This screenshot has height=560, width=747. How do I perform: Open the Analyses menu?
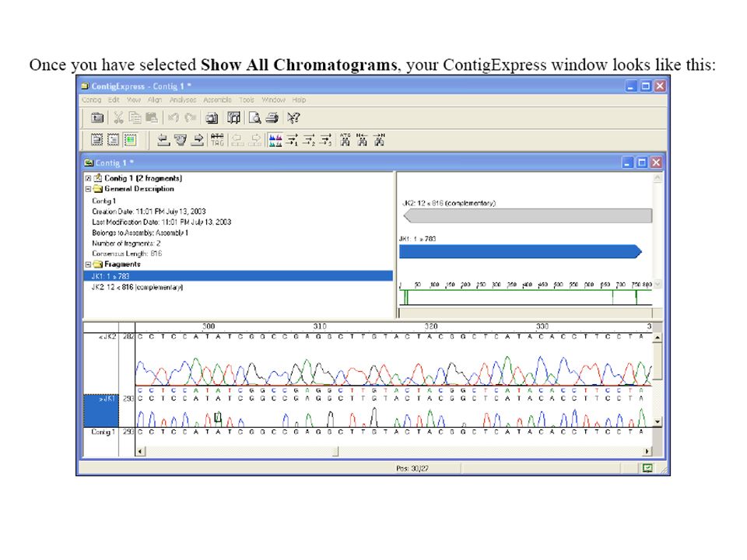tap(183, 100)
